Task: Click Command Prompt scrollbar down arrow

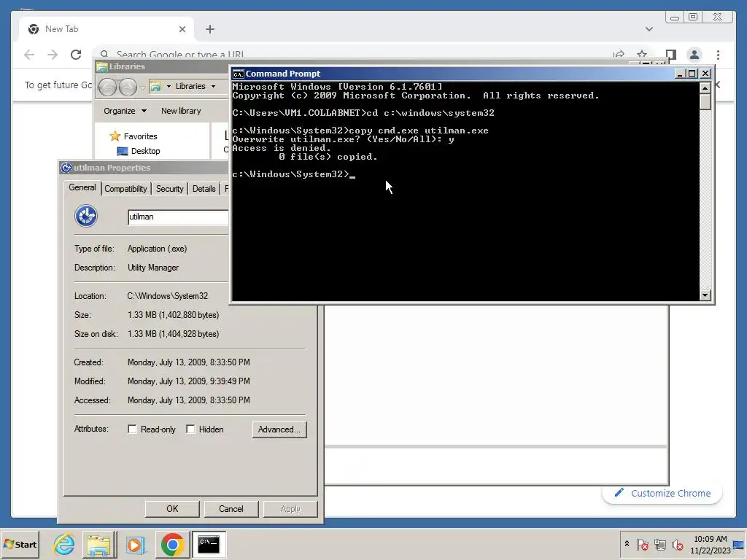Action: pos(705,295)
